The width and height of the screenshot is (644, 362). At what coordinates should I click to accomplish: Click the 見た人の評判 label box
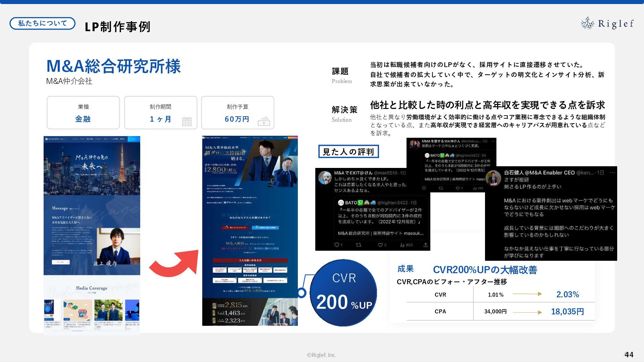point(348,152)
